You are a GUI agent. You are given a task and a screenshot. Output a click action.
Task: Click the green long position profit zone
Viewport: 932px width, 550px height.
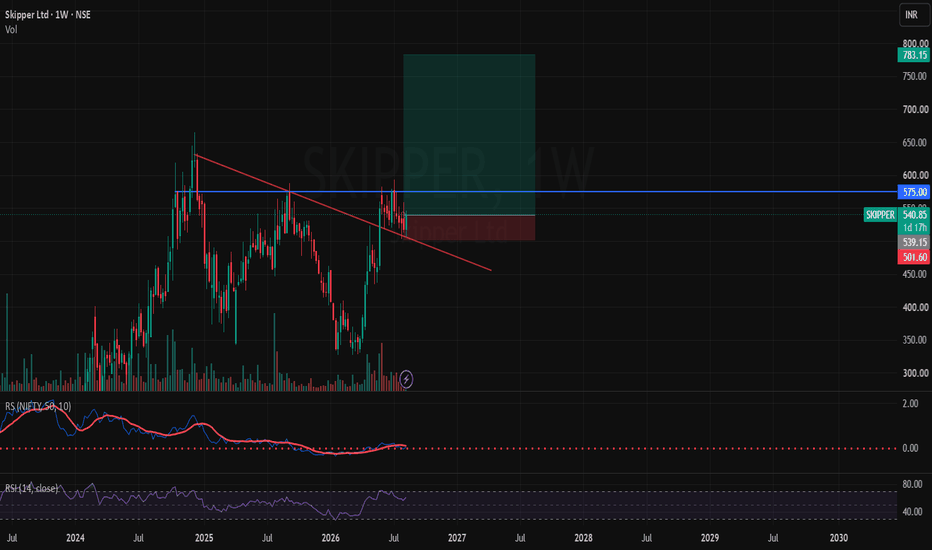tap(469, 134)
